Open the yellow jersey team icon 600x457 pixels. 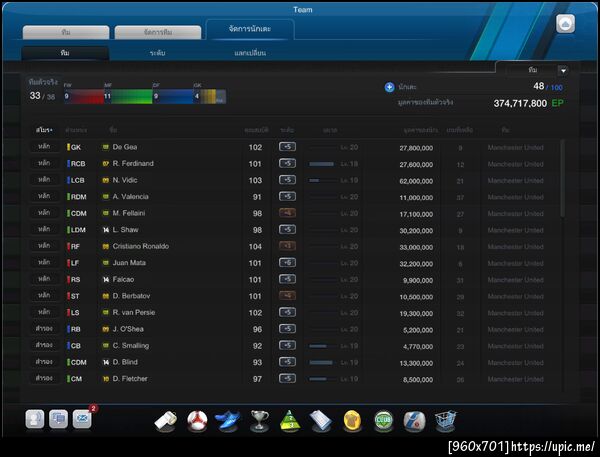tap(352, 420)
